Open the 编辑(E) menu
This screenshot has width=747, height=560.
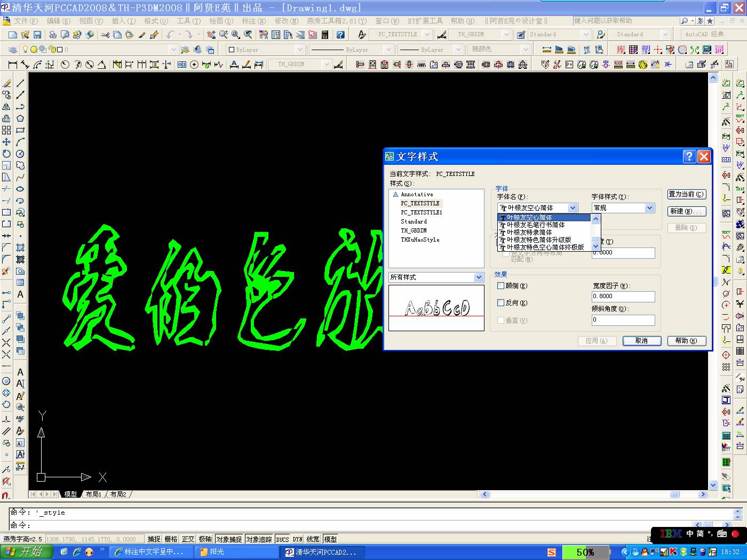pos(59,21)
